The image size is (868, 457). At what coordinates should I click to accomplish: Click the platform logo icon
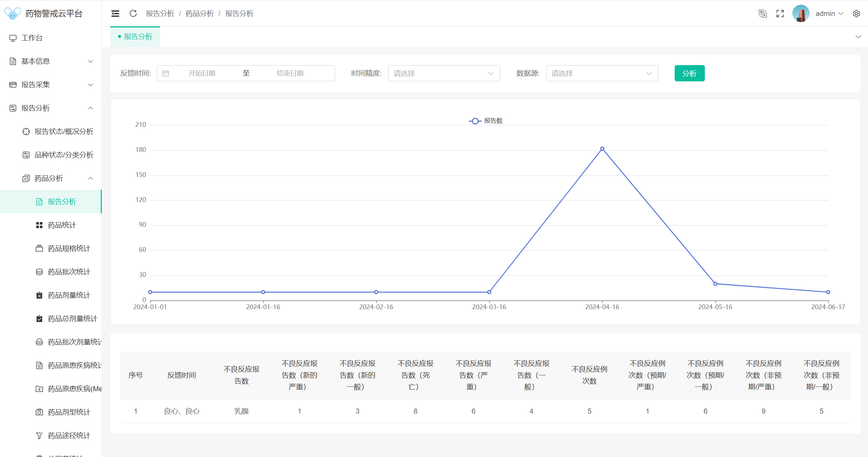[x=13, y=14]
